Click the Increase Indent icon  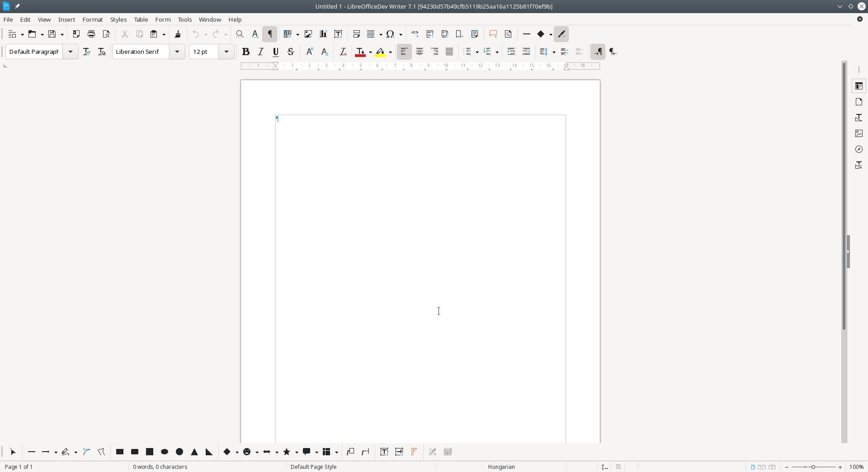pyautogui.click(x=511, y=52)
